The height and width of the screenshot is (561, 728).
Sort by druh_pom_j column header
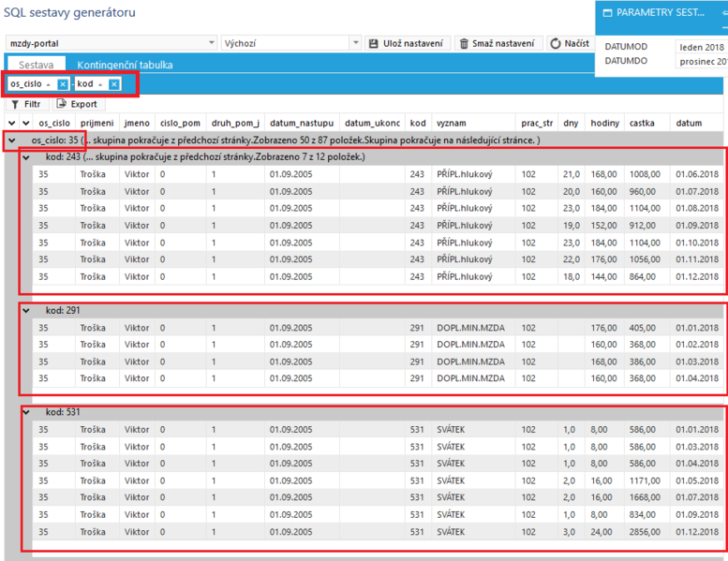point(235,123)
